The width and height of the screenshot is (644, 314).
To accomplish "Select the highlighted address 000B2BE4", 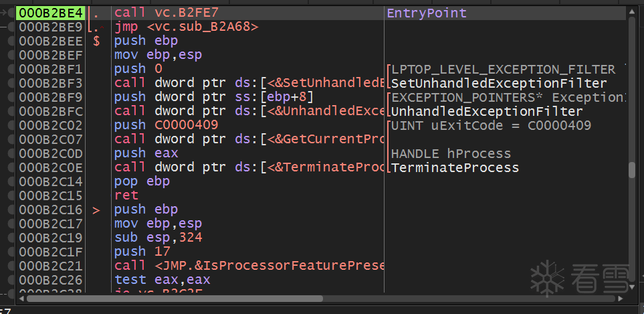I will [51, 13].
